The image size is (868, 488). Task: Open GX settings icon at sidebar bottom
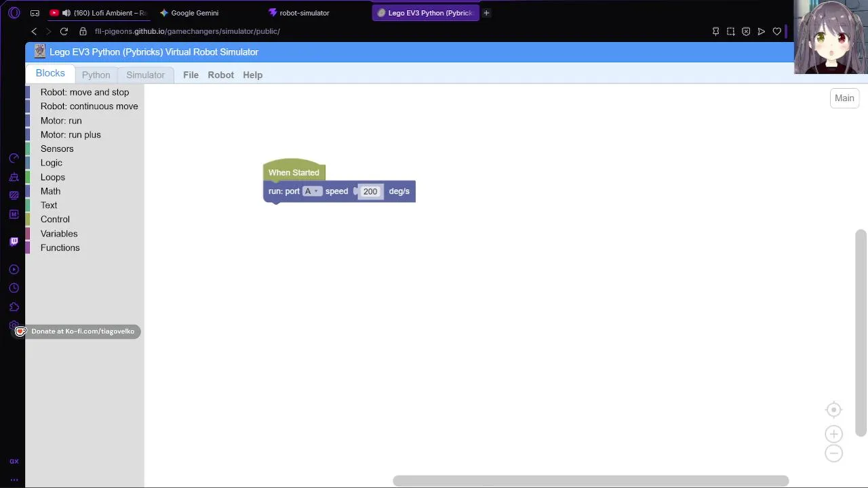(x=14, y=462)
